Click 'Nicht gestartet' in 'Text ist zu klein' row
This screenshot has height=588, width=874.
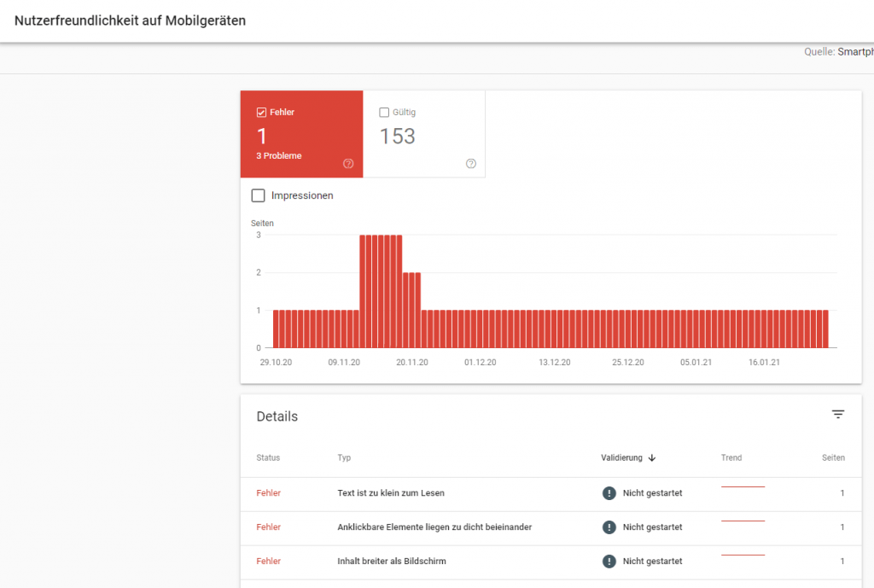click(652, 492)
